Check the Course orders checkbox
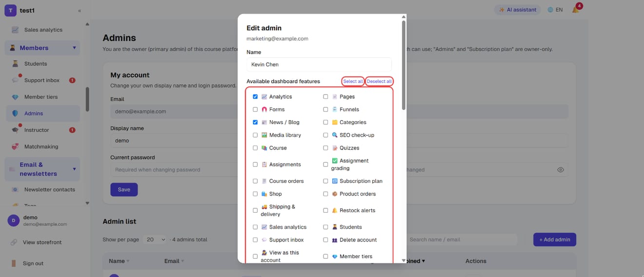 coord(255,181)
